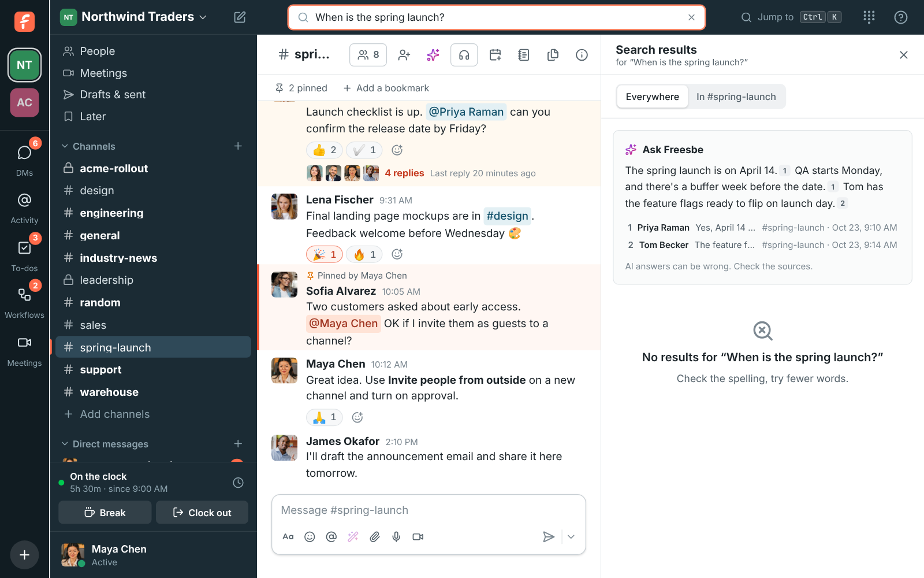924x578 pixels.
Task: Open the help question mark icon
Action: tap(900, 17)
